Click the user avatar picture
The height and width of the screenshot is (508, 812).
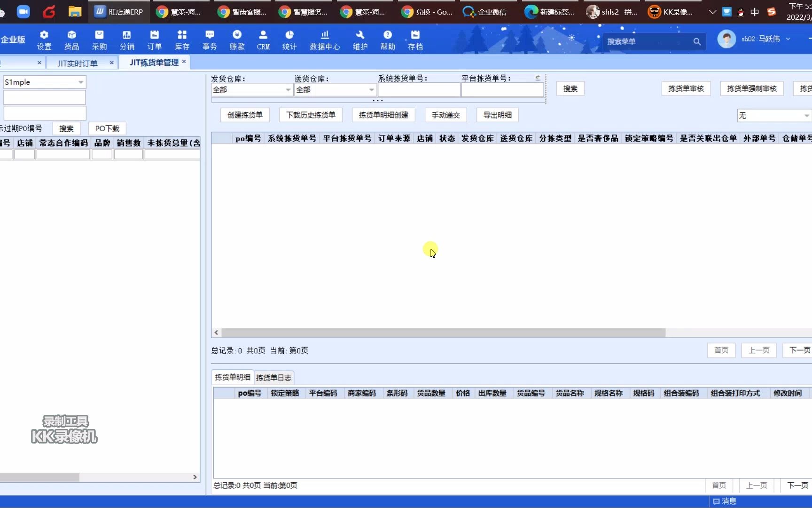726,39
